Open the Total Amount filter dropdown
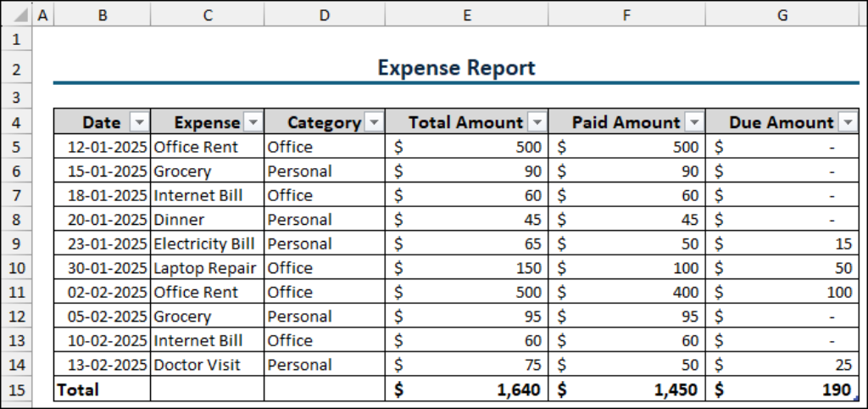This screenshot has height=409, width=868. pos(537,121)
